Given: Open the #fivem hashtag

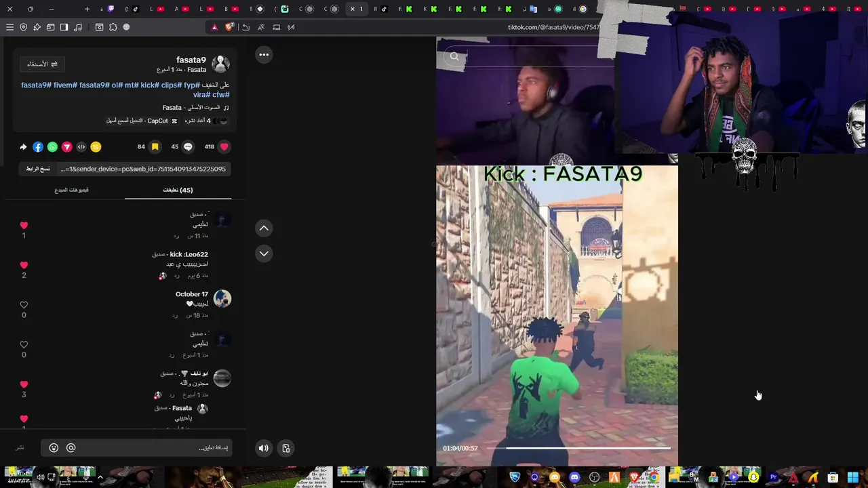Looking at the screenshot, I should pos(65,85).
